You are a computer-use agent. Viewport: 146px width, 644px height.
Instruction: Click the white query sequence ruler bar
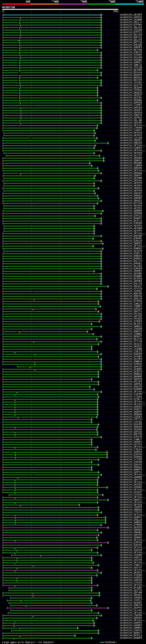pos(60,10)
